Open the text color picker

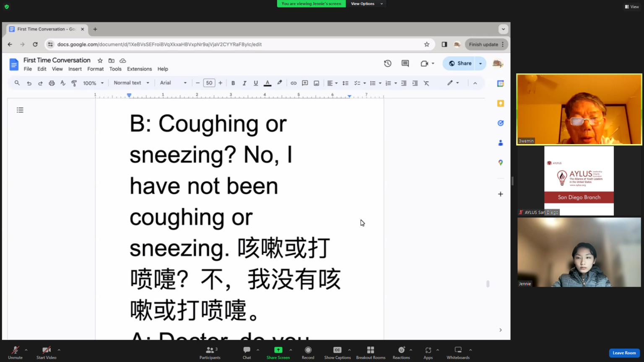(267, 83)
